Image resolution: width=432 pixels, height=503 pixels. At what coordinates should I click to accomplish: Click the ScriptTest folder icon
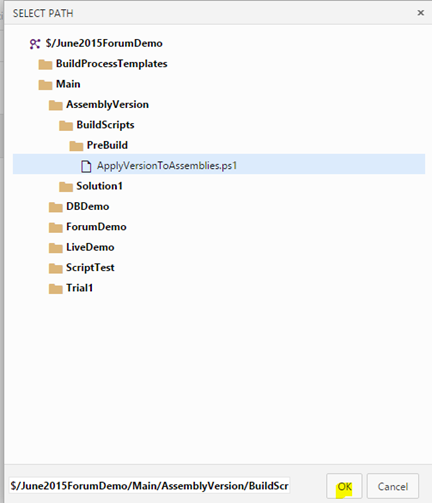pyautogui.click(x=55, y=268)
